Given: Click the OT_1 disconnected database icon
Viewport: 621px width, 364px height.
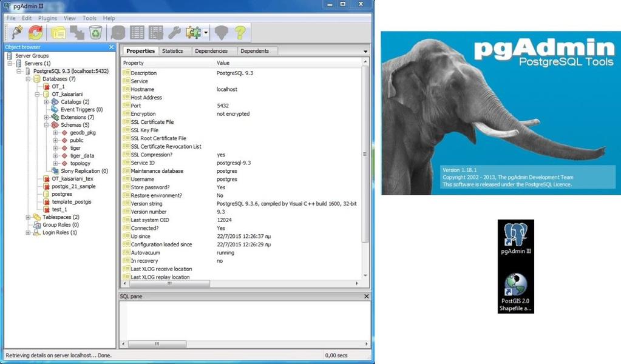Looking at the screenshot, I should (46, 86).
